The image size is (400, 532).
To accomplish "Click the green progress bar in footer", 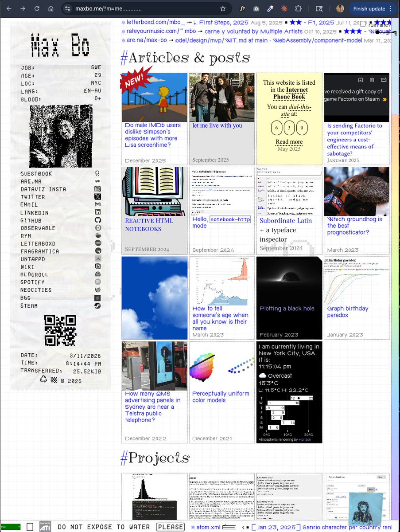I will 10,527.
